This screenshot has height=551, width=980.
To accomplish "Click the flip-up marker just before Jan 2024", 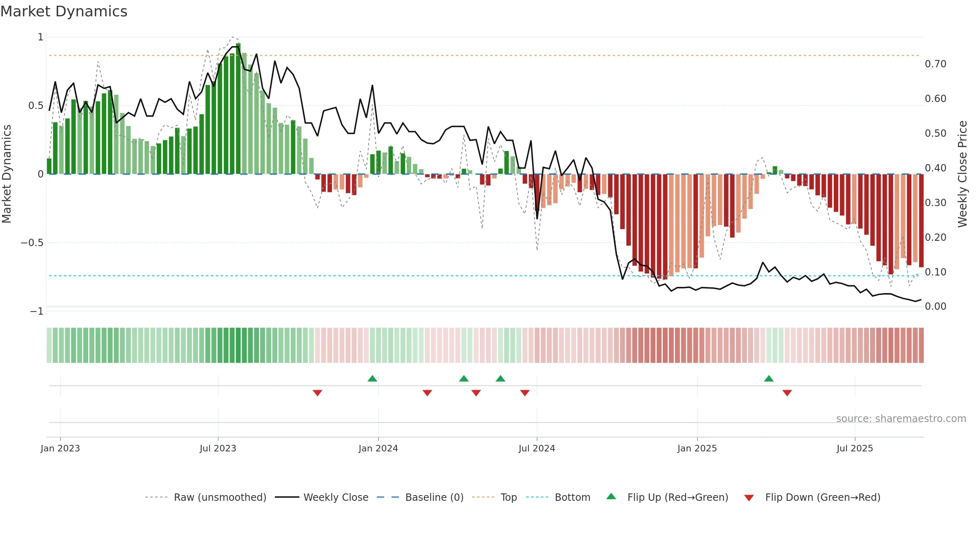I will coord(372,378).
